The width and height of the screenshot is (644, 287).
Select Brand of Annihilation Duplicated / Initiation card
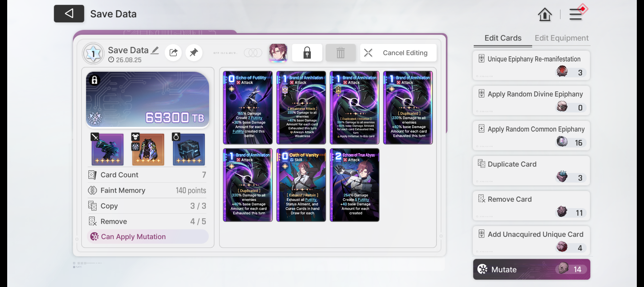pyautogui.click(x=355, y=108)
